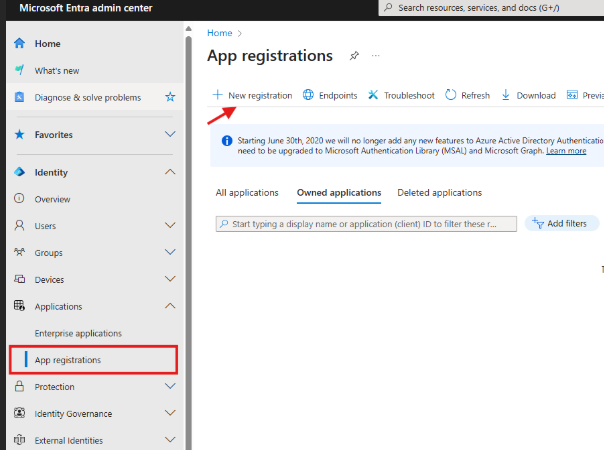Expand the Favorites section
Image resolution: width=604 pixels, height=450 pixels.
tap(170, 134)
